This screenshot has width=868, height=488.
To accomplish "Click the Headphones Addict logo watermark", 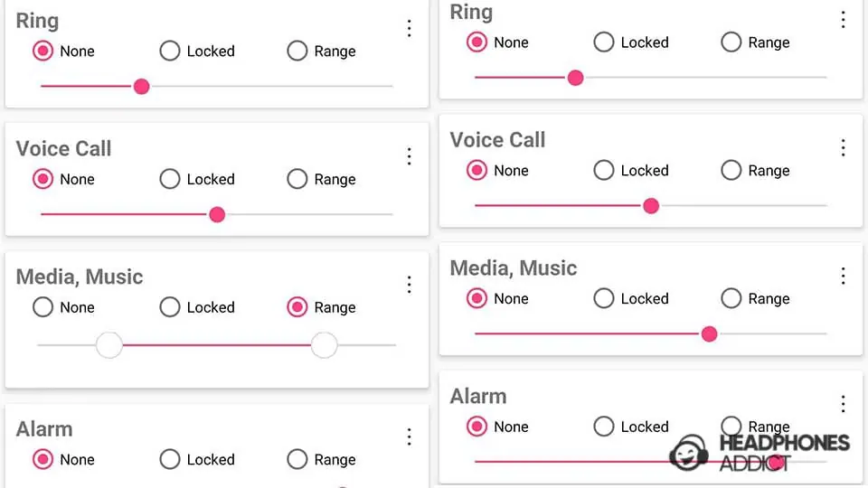I will pos(759,452).
